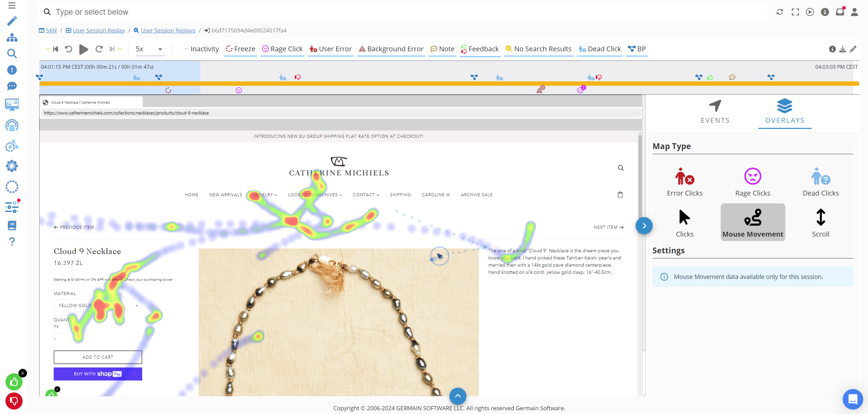868x414 pixels.
Task: Select the Rage Clicks map type
Action: pos(752,182)
